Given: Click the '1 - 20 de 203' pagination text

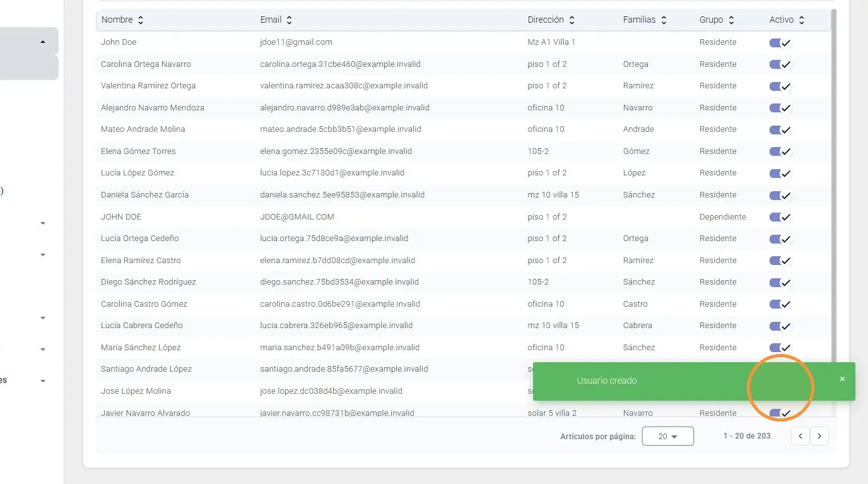Looking at the screenshot, I should click(747, 436).
